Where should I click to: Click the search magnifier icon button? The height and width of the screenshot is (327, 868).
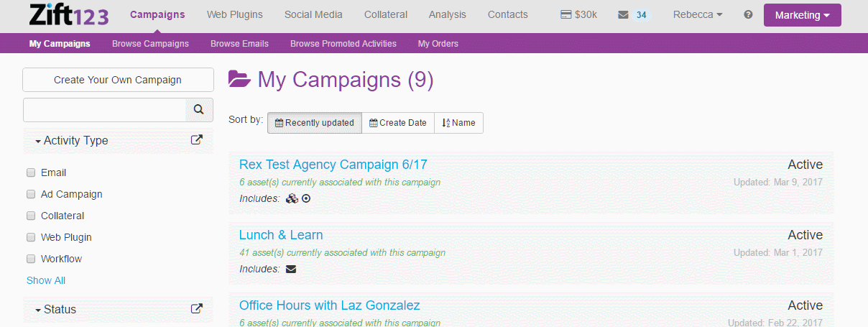(199, 110)
